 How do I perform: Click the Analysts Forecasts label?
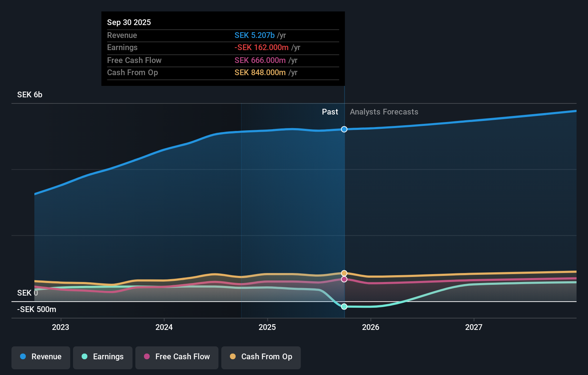click(384, 112)
